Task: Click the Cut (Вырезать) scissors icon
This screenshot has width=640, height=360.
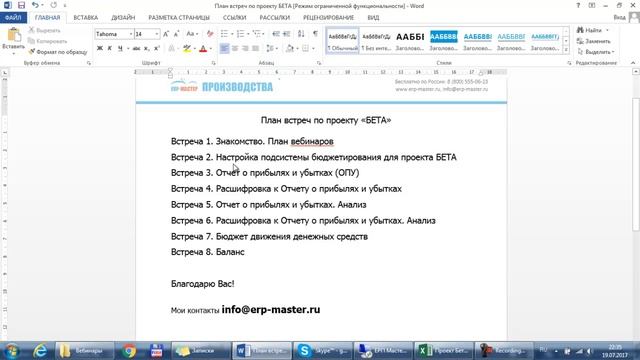Action: (31, 30)
